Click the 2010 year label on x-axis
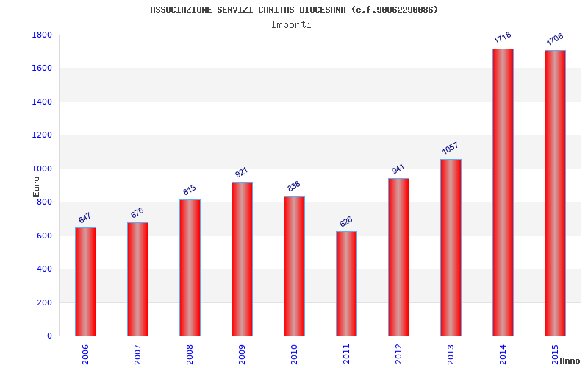The width and height of the screenshot is (588, 368). coord(294,355)
